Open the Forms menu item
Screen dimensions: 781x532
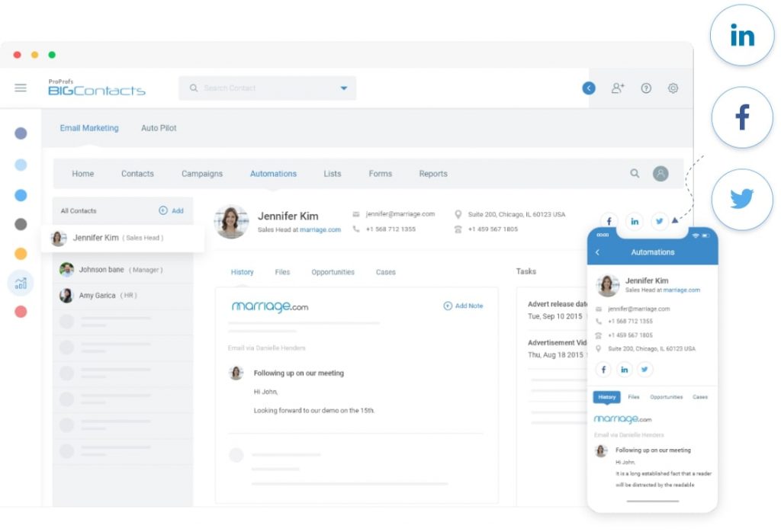pos(381,174)
